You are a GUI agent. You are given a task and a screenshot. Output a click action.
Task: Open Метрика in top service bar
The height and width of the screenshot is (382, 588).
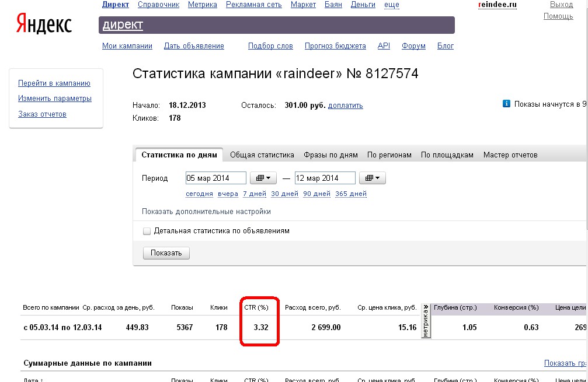point(203,5)
